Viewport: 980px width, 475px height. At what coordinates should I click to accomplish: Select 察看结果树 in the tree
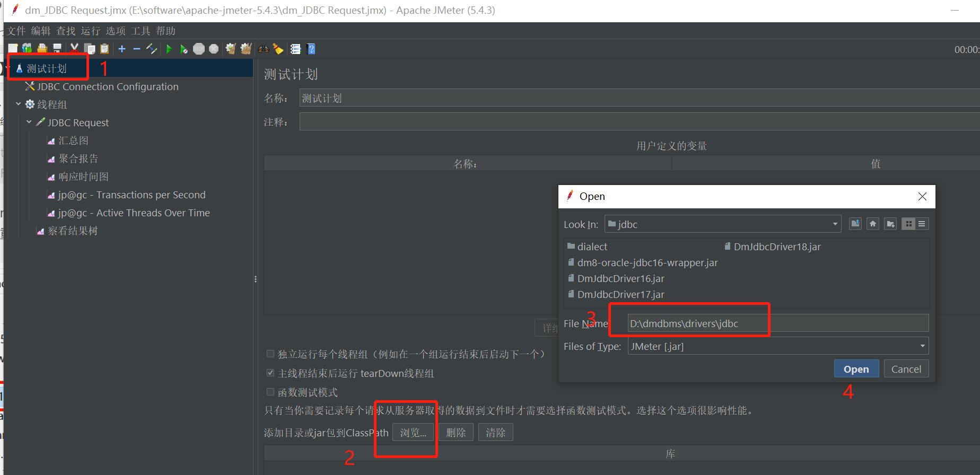[x=73, y=231]
